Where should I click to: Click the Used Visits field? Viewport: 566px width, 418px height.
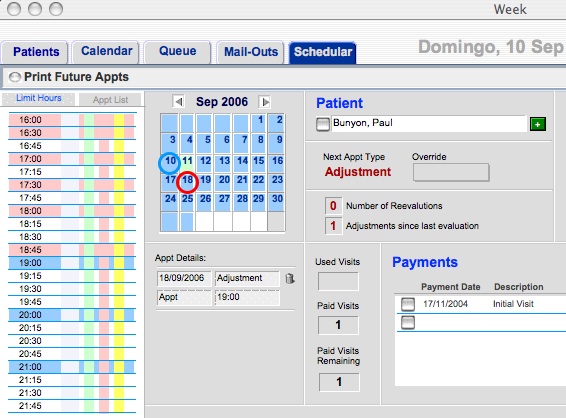click(x=338, y=281)
